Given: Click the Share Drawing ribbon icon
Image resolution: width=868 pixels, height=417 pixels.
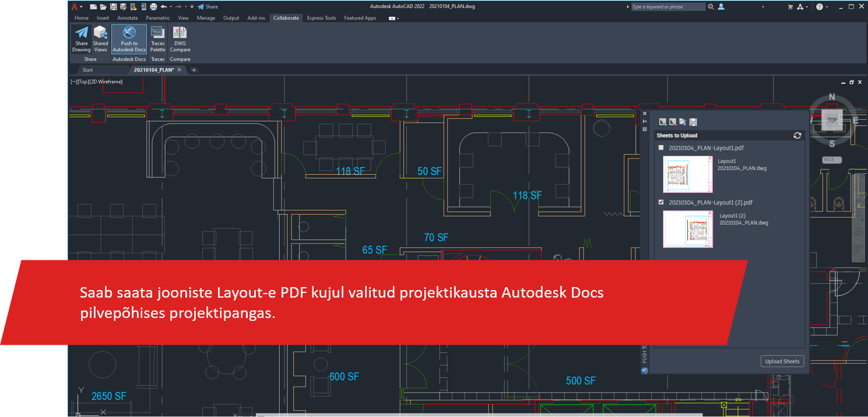Looking at the screenshot, I should tap(82, 38).
